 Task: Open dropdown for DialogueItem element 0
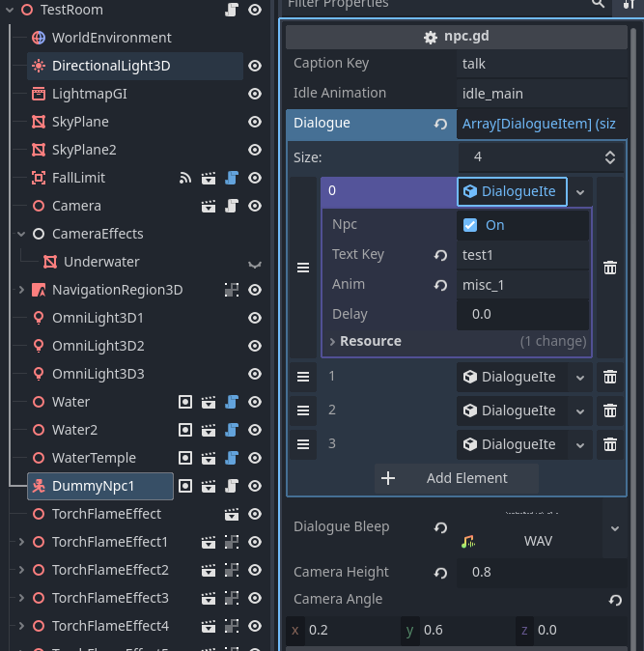pos(580,192)
